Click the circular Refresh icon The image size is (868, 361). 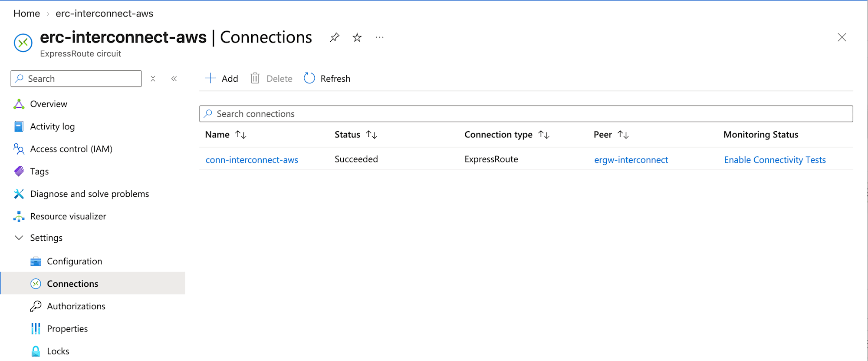309,78
